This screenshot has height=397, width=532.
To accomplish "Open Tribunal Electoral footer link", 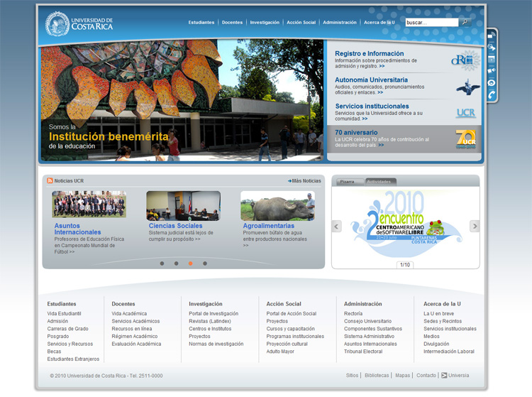I will [363, 352].
